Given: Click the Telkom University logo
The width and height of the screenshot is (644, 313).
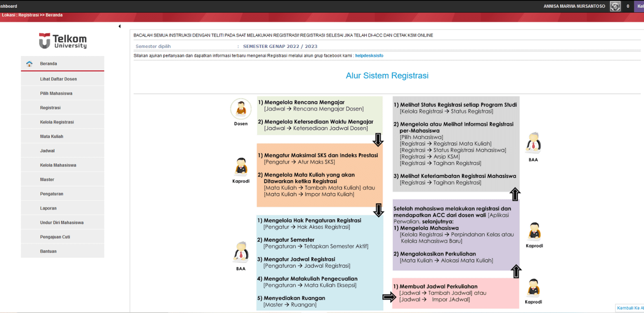Looking at the screenshot, I should click(x=63, y=41).
